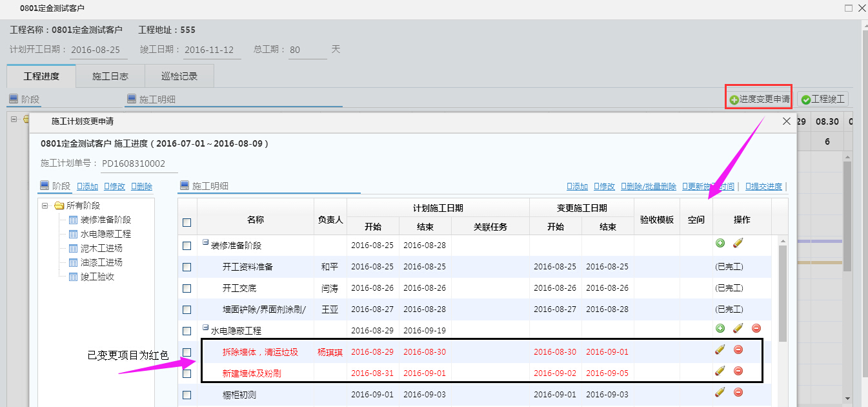Click the green add icon on 装修准备阶段 row
Screen dimensions: 868x407
click(x=722, y=244)
